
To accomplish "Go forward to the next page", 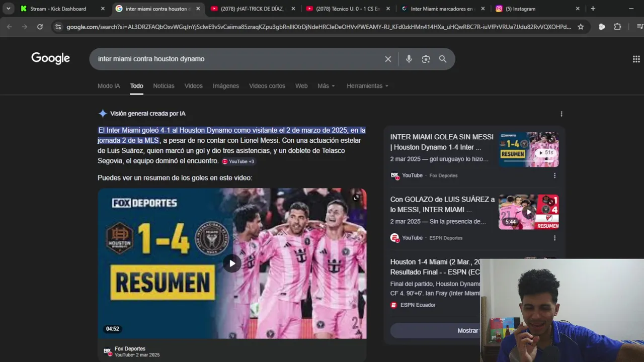I will coord(24,27).
